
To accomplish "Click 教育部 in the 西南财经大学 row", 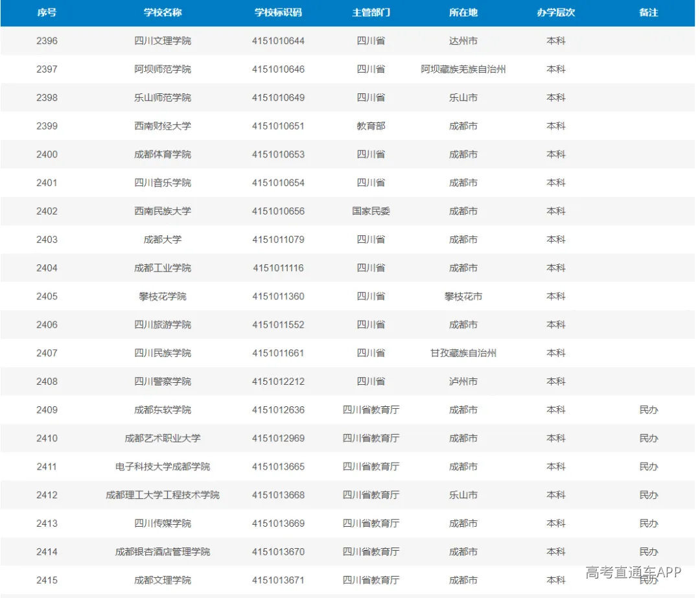I will pyautogui.click(x=371, y=126).
